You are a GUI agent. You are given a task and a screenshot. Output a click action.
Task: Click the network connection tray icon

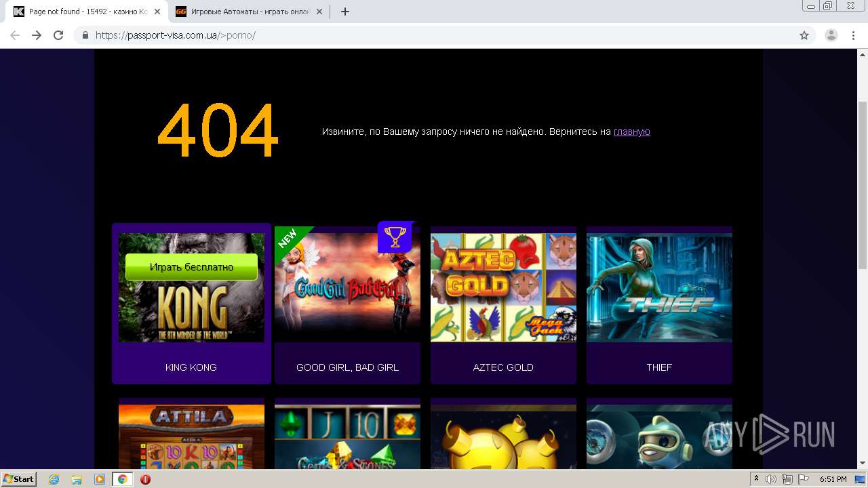[x=787, y=479]
